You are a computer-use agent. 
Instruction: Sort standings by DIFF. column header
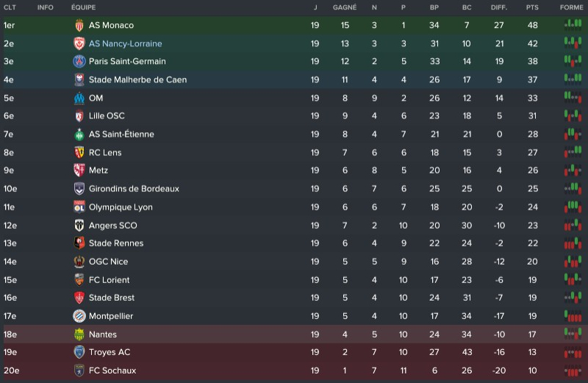coord(499,7)
